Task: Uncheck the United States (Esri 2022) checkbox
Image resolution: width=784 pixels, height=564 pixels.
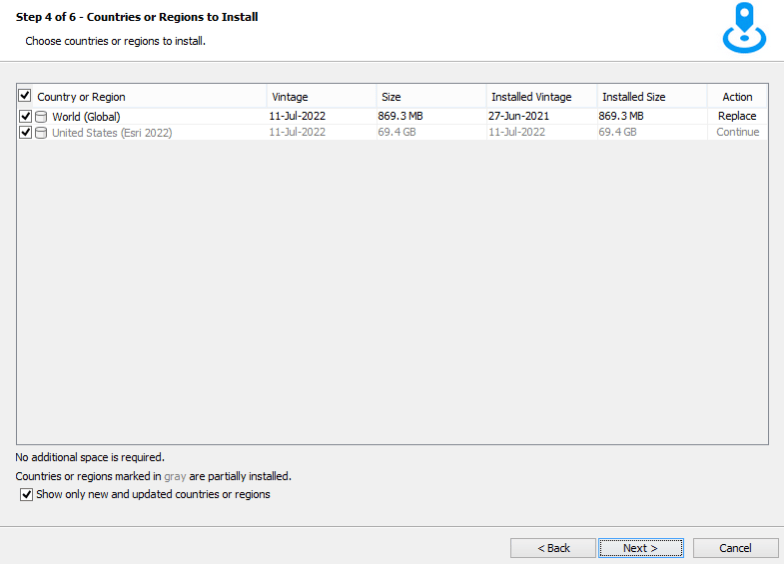Action: pyautogui.click(x=26, y=132)
